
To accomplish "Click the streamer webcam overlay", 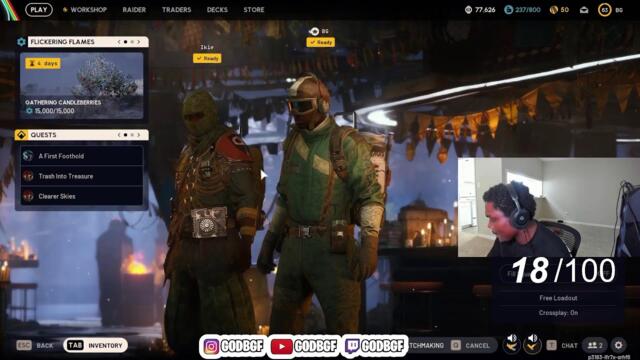I will [x=549, y=207].
